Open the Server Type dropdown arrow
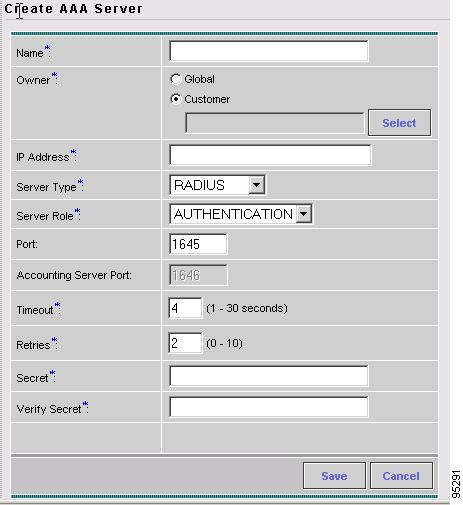This screenshot has width=463, height=505. tap(257, 185)
